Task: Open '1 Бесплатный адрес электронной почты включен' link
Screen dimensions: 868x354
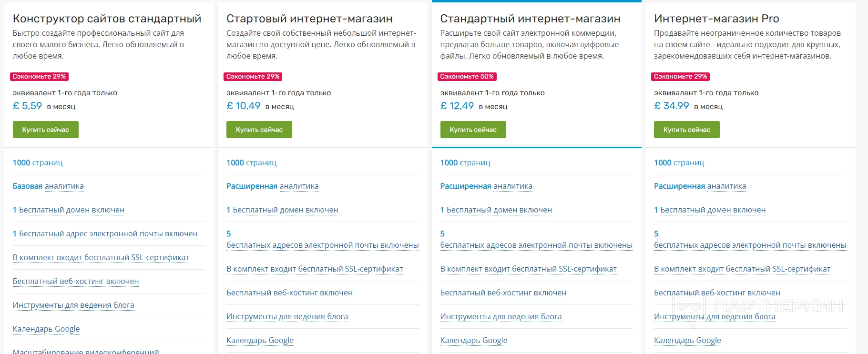Action: pyautogui.click(x=105, y=234)
